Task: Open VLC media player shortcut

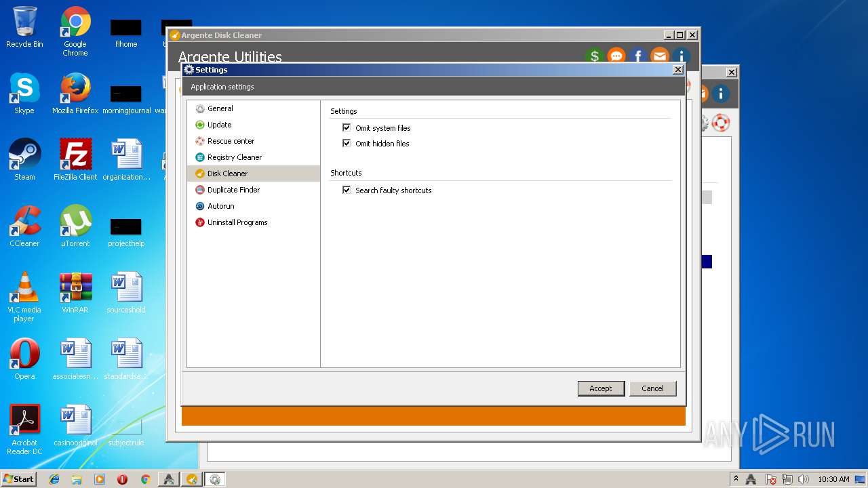Action: coord(24,297)
